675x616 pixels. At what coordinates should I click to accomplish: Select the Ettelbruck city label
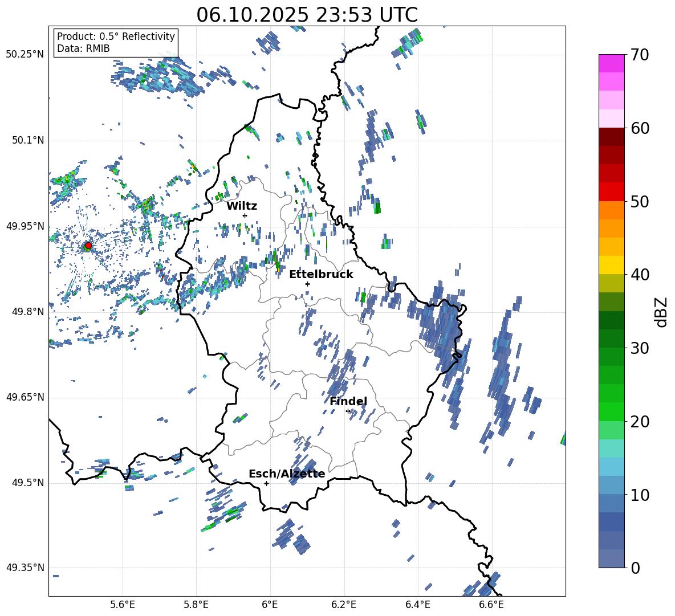click(321, 274)
